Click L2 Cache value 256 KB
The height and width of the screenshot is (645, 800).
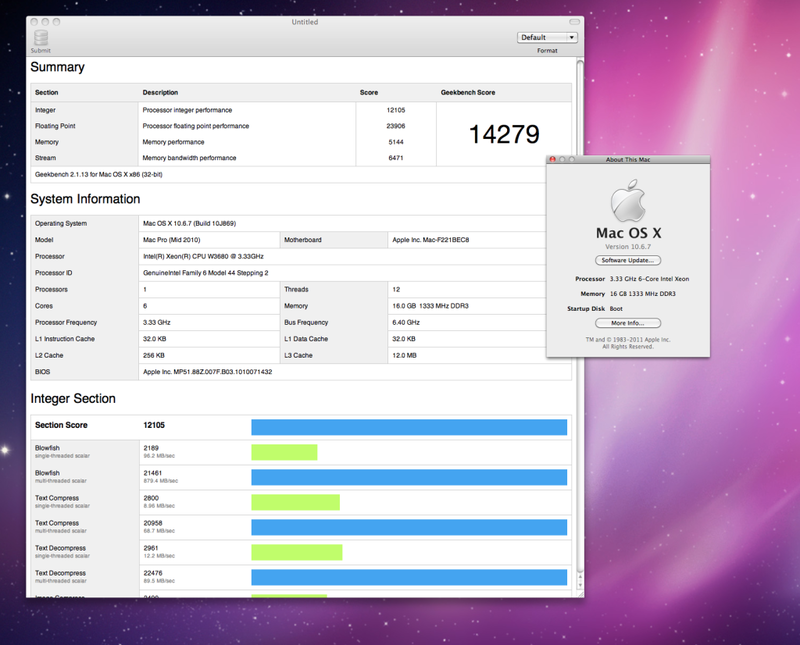(154, 355)
